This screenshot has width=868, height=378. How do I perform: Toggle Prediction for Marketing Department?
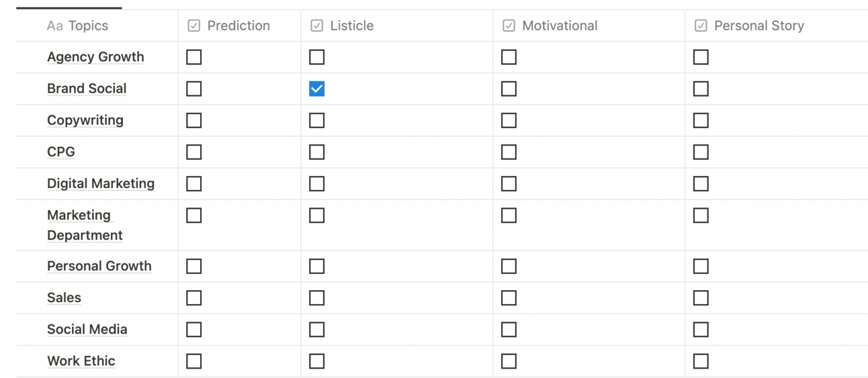click(x=193, y=215)
